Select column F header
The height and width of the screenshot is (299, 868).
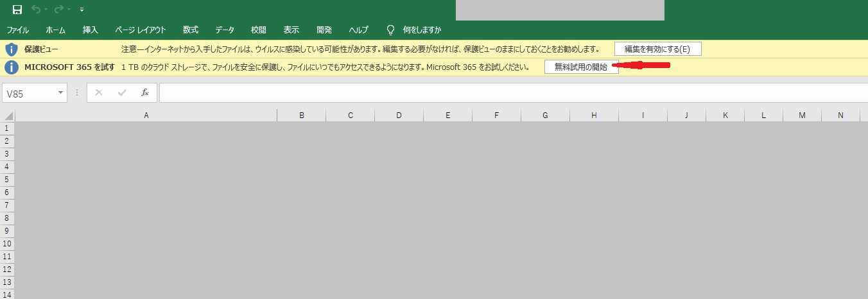(497, 115)
